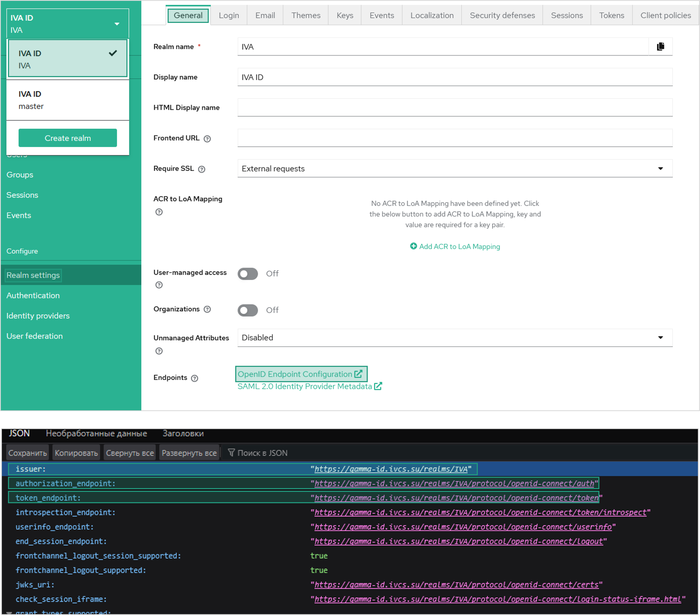This screenshot has height=615, width=700.
Task: Click the Frontend URL help icon
Action: pos(207,139)
